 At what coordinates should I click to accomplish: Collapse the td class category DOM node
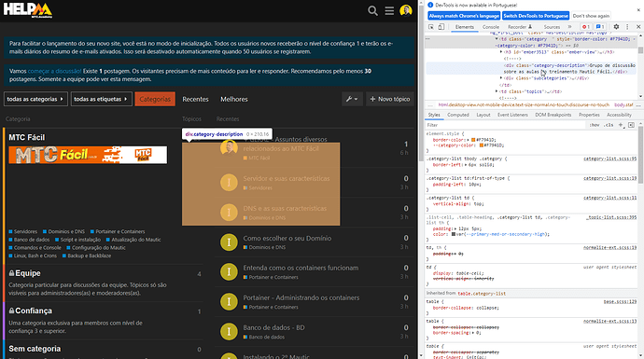click(x=497, y=39)
